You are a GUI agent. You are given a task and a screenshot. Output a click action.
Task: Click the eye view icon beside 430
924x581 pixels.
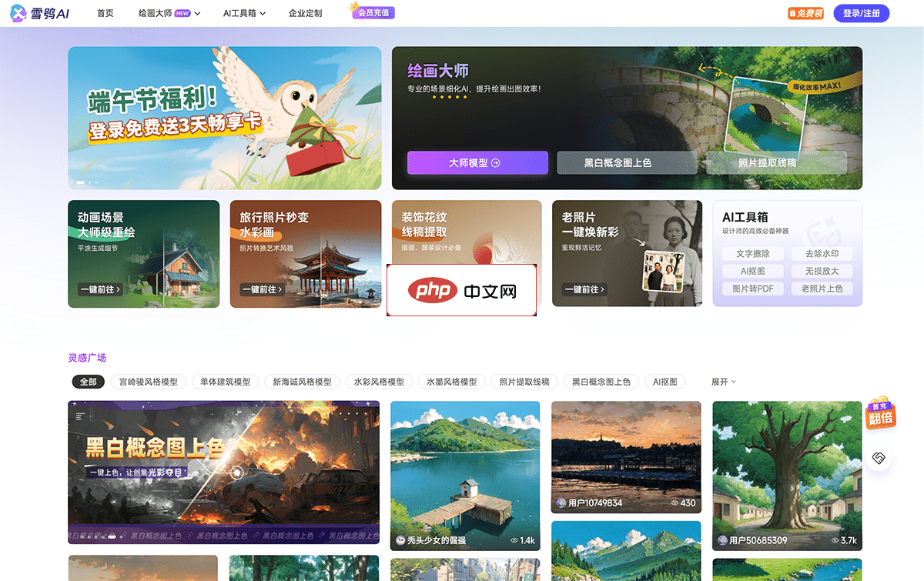point(675,503)
